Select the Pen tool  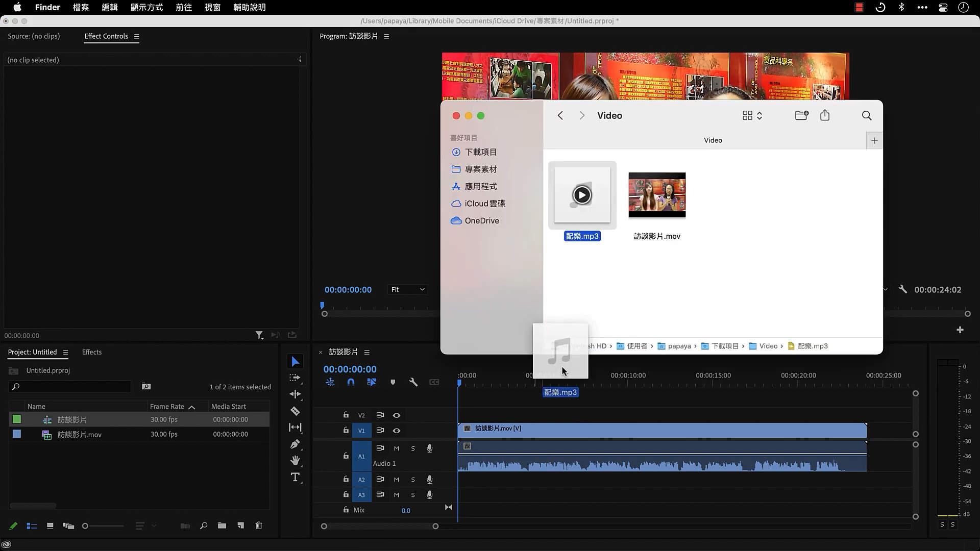(x=295, y=444)
